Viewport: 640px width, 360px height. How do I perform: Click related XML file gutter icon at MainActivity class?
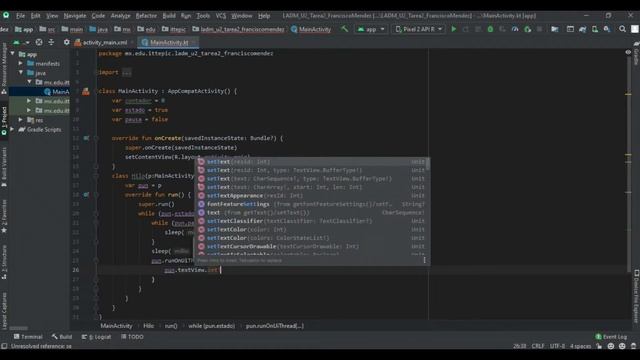click(86, 91)
